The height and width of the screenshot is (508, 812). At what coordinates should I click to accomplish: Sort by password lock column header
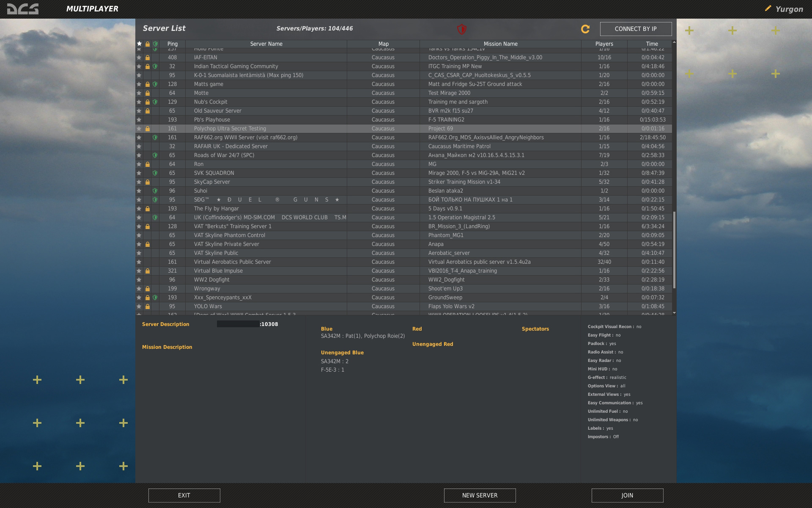[x=147, y=44]
